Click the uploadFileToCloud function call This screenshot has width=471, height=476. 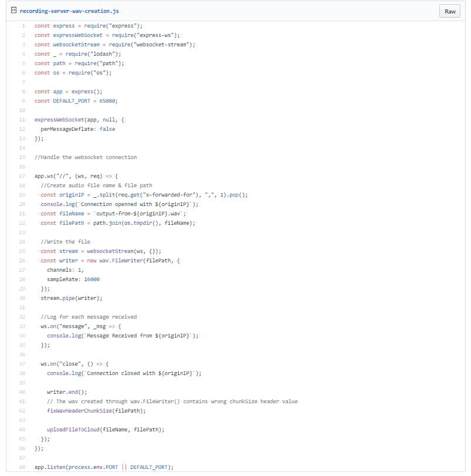(106, 430)
